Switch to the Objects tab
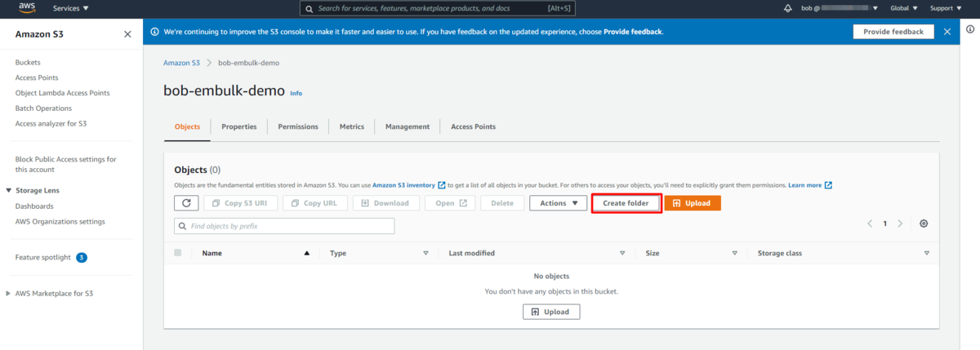This screenshot has width=980, height=350. tap(187, 126)
